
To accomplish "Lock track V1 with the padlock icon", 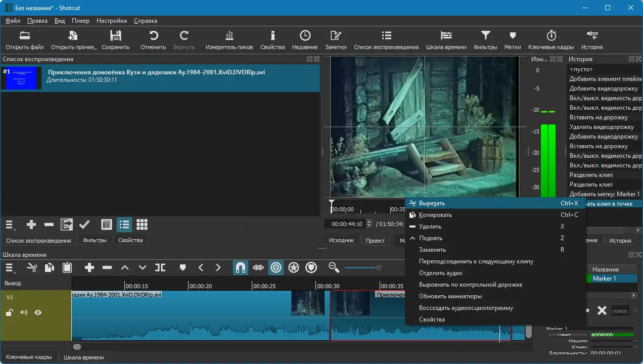I will [9, 313].
